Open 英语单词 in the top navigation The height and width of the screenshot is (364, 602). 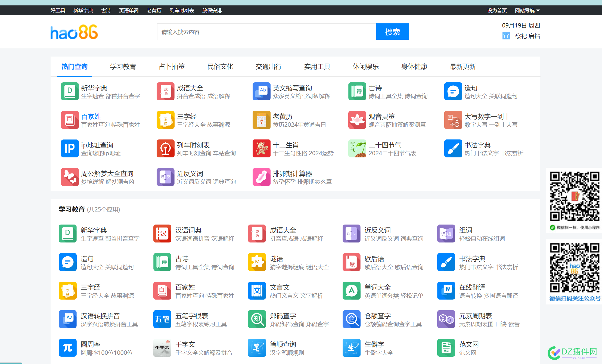[x=129, y=11]
